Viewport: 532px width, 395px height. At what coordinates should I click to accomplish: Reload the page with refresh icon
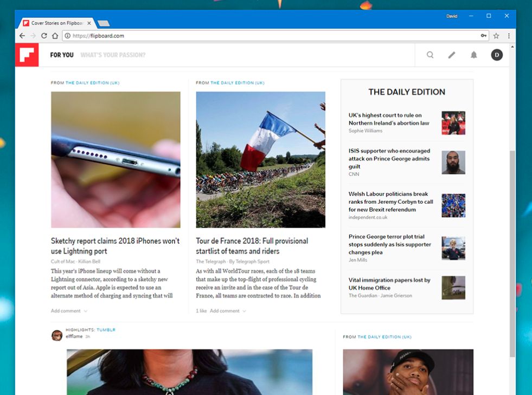(x=44, y=36)
